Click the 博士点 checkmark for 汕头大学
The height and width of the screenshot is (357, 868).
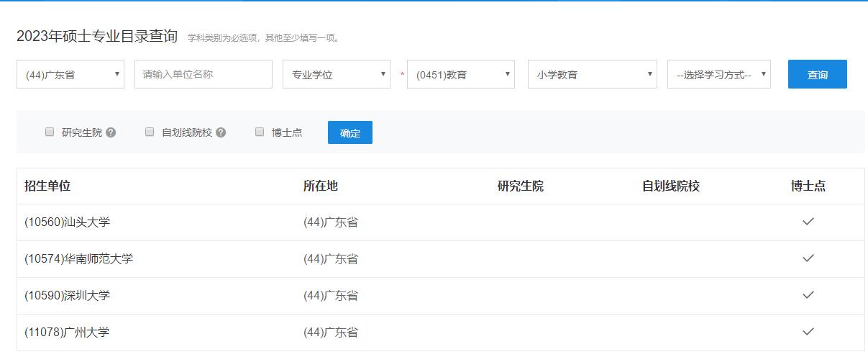tap(808, 222)
